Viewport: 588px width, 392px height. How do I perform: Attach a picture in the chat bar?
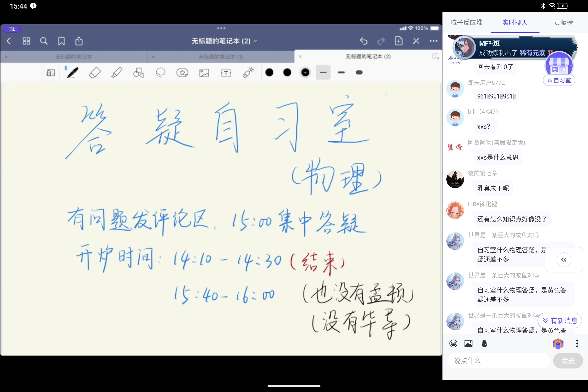pyautogui.click(x=468, y=343)
